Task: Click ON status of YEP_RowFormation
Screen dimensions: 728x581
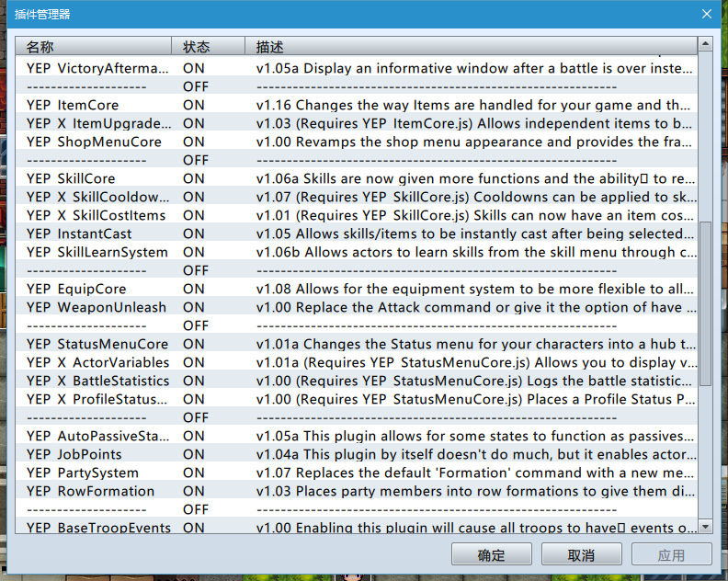Action: (x=194, y=491)
